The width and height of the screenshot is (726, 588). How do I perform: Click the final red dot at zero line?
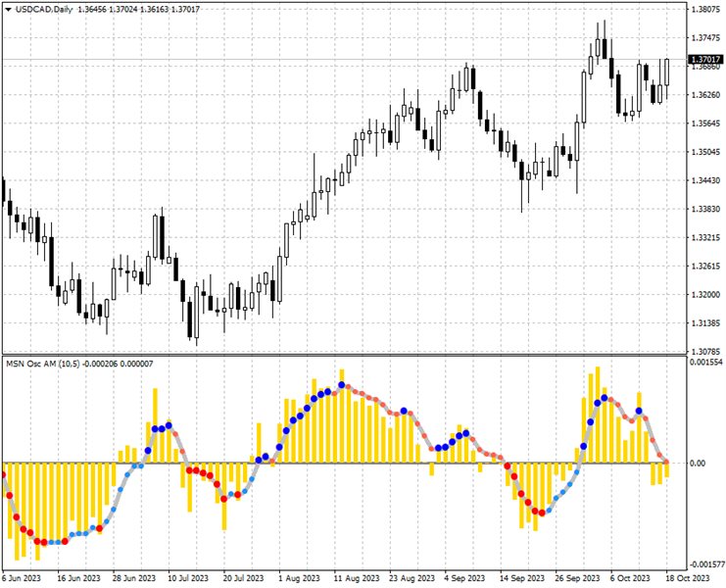pos(667,462)
